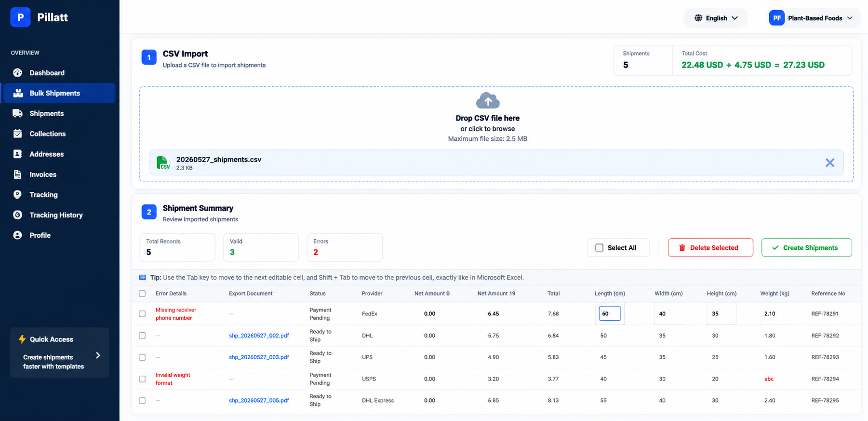Open the Addresses section
The height and width of the screenshot is (421, 868).
pyautogui.click(x=59, y=154)
